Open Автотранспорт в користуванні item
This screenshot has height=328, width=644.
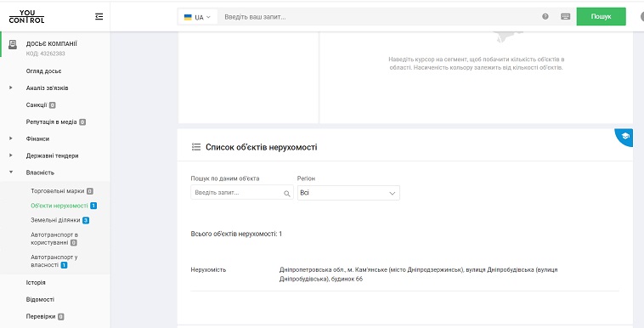(x=54, y=239)
